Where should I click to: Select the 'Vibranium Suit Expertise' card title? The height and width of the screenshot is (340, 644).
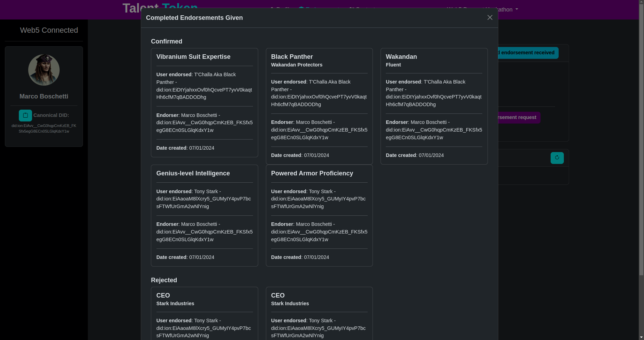coord(193,57)
